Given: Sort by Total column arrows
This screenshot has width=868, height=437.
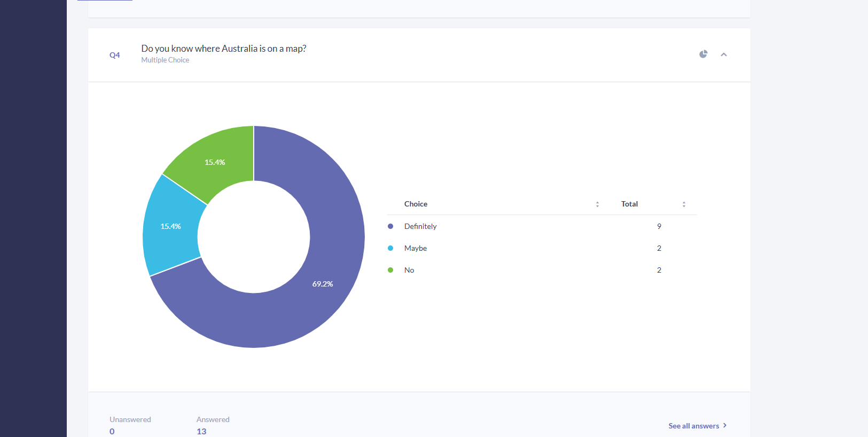Looking at the screenshot, I should tap(684, 204).
